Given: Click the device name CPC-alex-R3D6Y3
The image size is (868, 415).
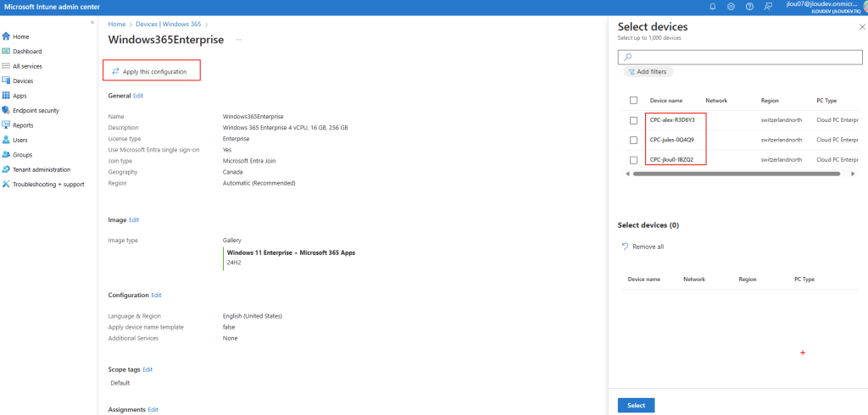Looking at the screenshot, I should [672, 120].
